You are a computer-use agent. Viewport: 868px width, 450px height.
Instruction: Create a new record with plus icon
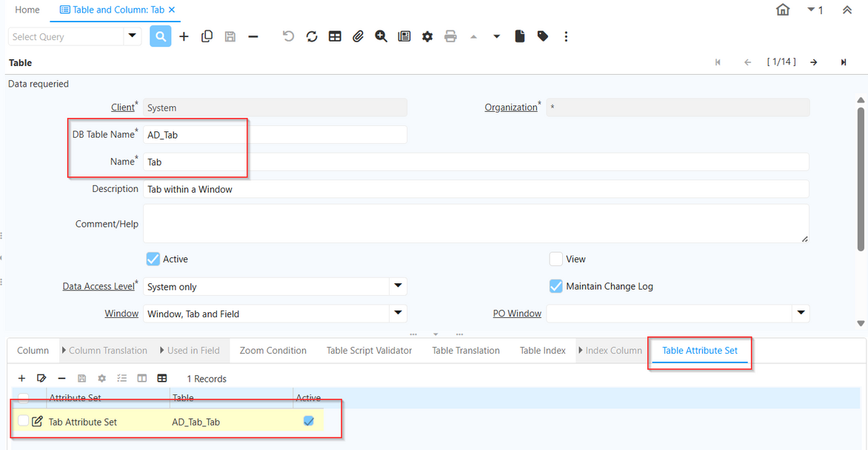tap(184, 36)
